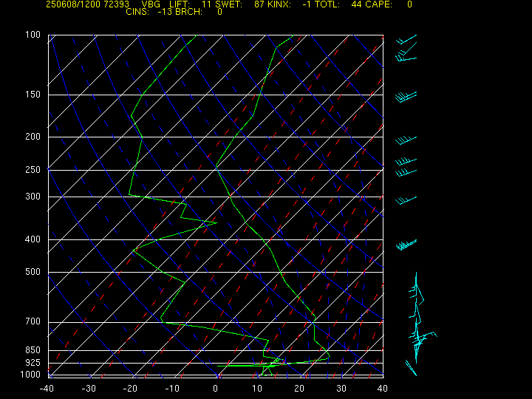This screenshot has width=532, height=399.
Task: Click the CAPE value 0
Action: (x=409, y=4)
